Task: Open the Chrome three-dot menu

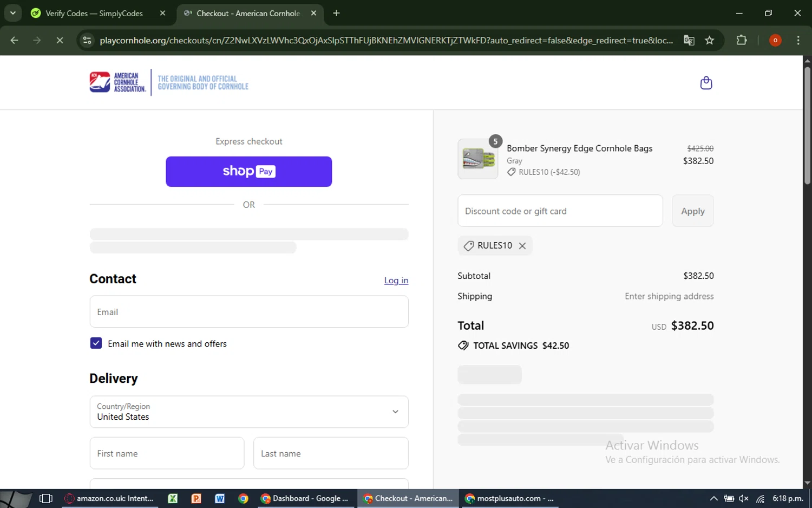Action: (798, 40)
